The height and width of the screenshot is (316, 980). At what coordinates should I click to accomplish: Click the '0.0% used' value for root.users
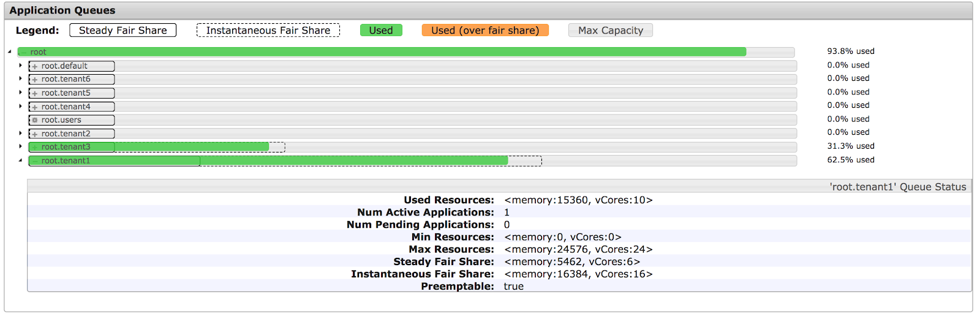(x=848, y=119)
